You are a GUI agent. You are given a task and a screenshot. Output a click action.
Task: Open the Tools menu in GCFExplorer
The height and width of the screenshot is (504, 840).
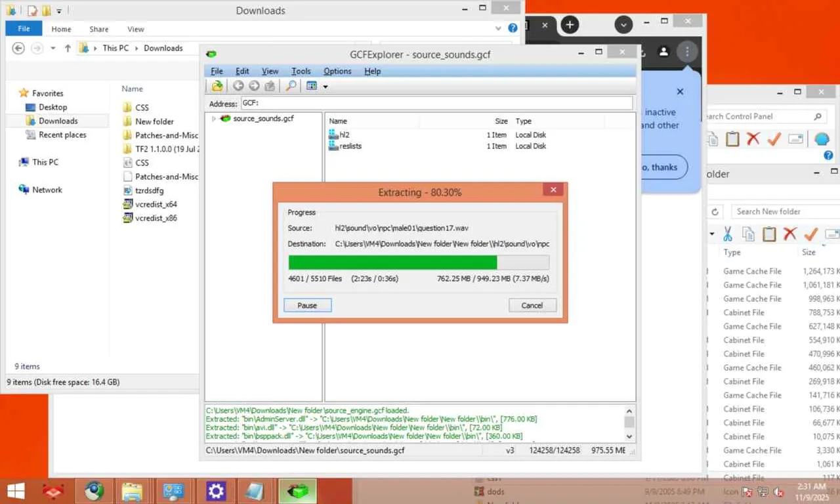[x=301, y=71]
